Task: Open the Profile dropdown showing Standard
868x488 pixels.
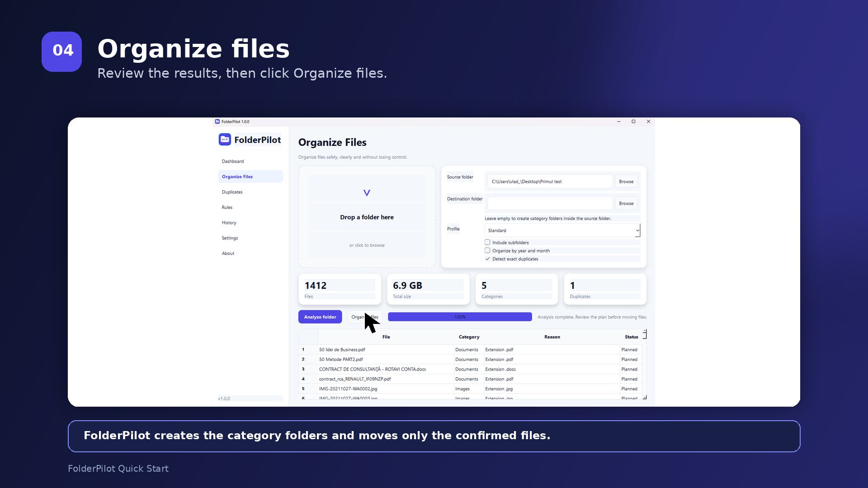Action: pos(562,230)
